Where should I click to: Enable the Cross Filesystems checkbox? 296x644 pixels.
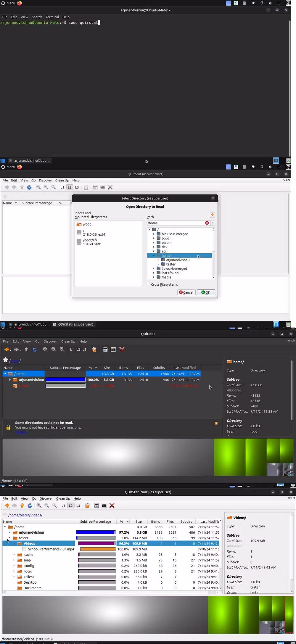click(x=148, y=284)
